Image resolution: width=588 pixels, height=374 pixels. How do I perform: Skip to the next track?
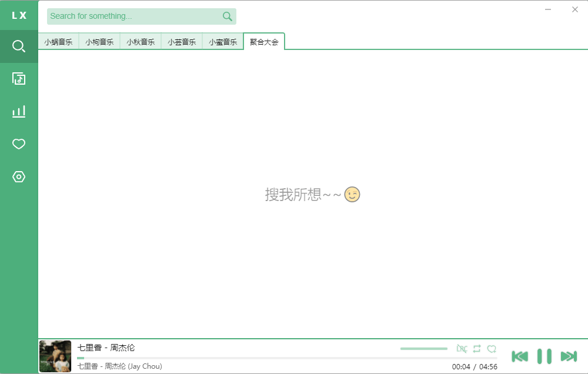click(x=568, y=356)
